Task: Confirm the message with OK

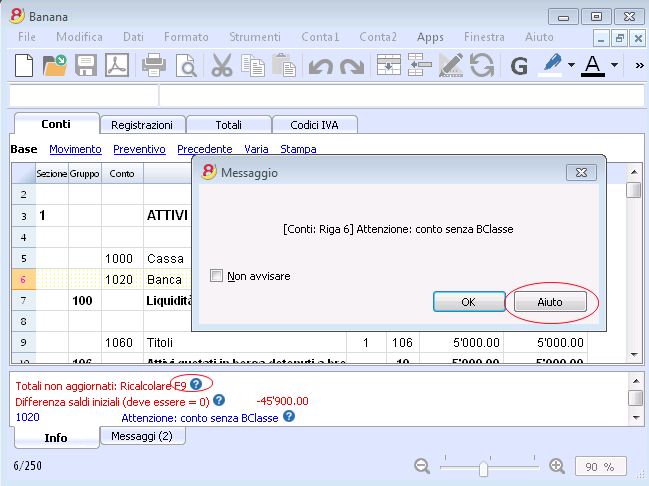Action: pos(469,302)
